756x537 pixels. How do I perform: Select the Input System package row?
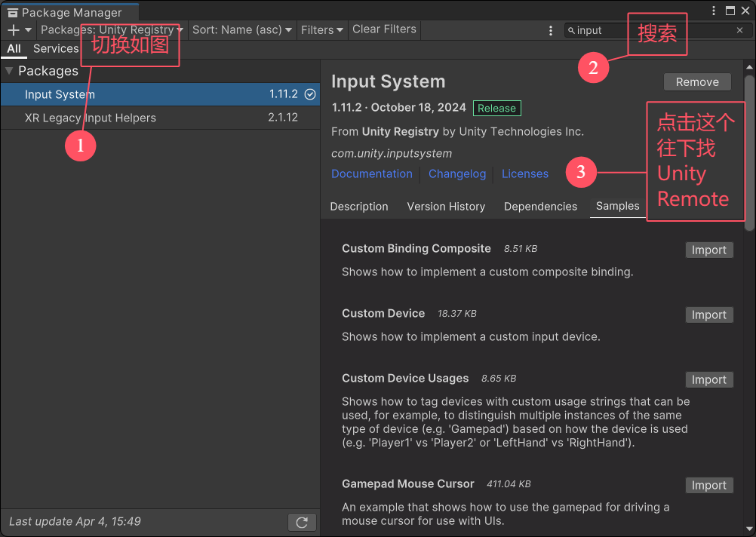coord(160,94)
